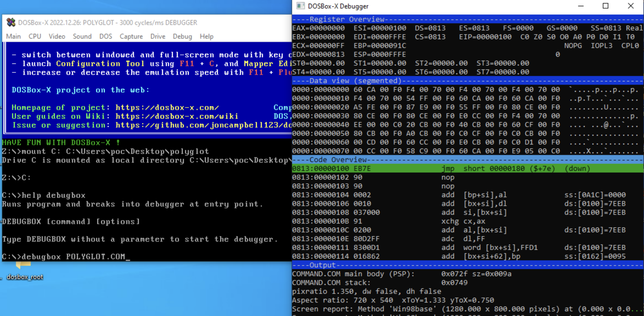Viewport: 644px width, 316px height.
Task: Click the COMMAND.COM main body (PSP) output line
Action: (x=402, y=274)
